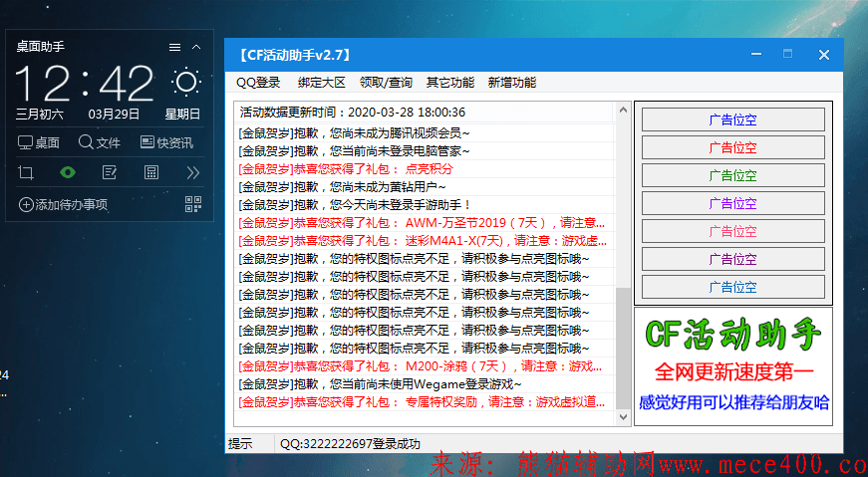Open the QR code icon

click(x=193, y=204)
